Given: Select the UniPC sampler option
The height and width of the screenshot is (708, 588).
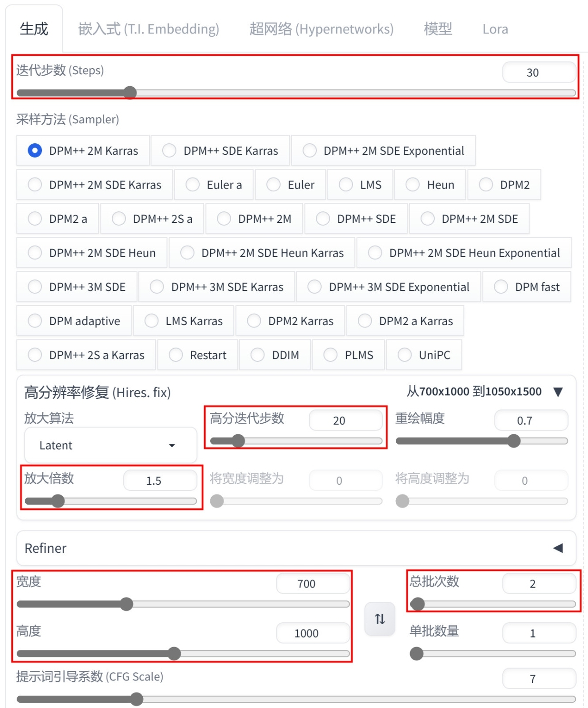Looking at the screenshot, I should (x=424, y=355).
